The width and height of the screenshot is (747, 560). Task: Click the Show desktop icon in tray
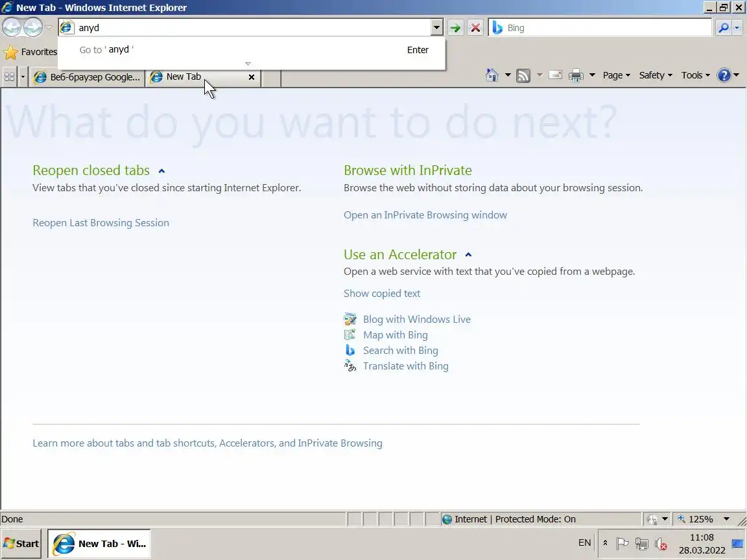pos(737,543)
